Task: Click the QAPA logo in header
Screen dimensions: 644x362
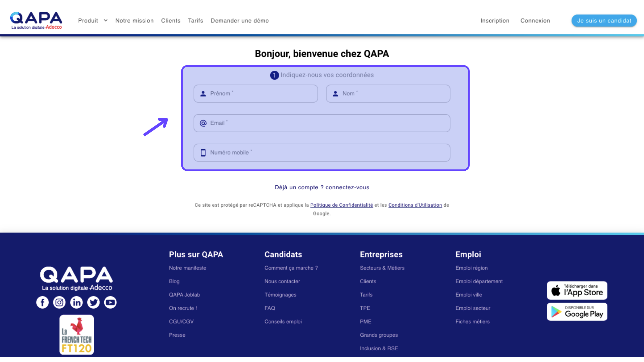Action: (x=36, y=20)
